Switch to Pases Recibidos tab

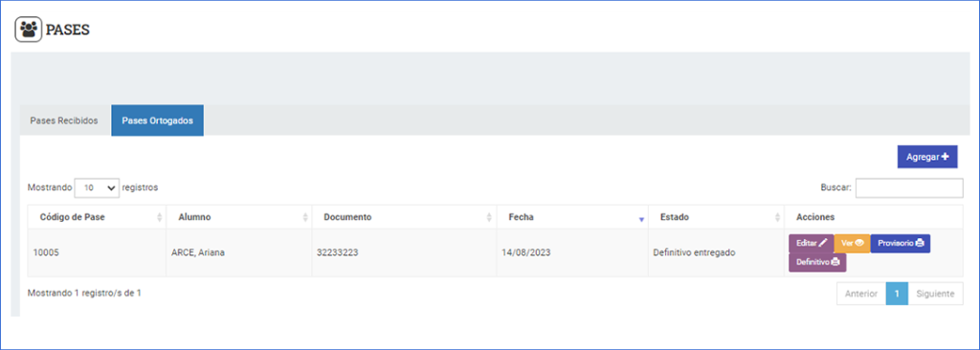[64, 120]
